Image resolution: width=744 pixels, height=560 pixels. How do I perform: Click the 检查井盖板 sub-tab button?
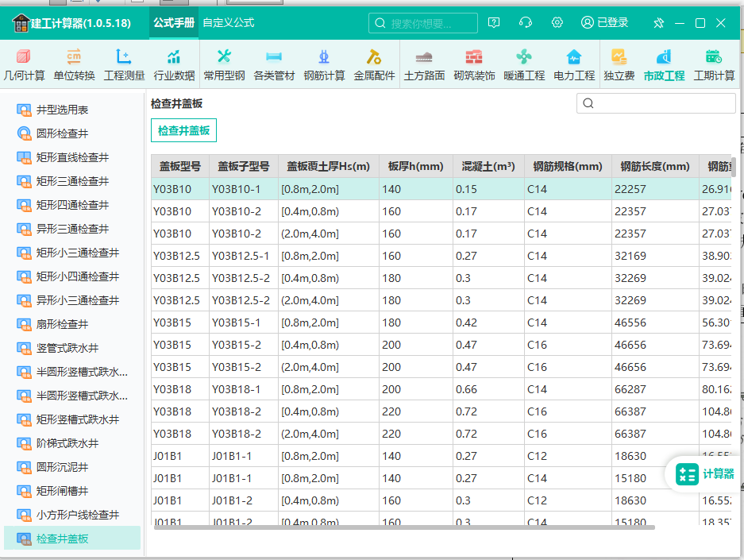183,130
